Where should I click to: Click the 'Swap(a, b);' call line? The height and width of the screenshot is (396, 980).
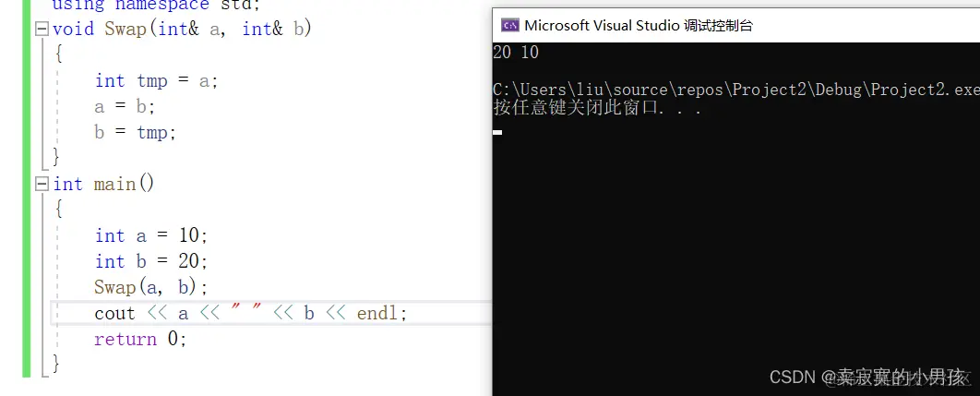click(x=150, y=287)
